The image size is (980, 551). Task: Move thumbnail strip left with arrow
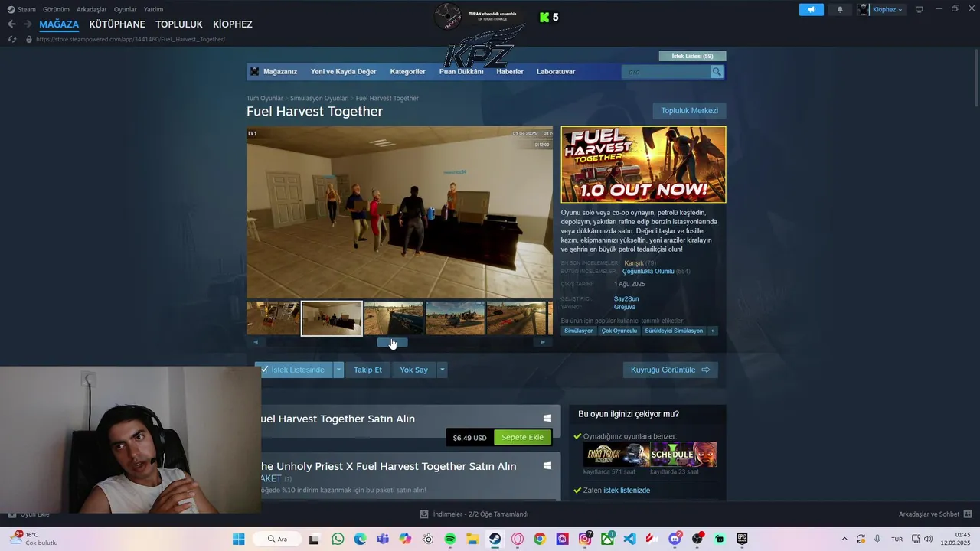[256, 342]
